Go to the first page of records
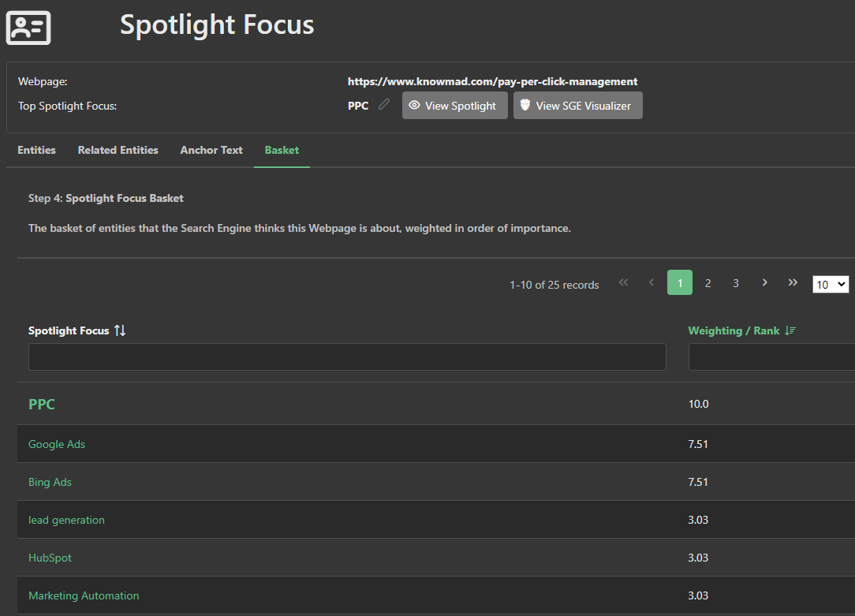Image resolution: width=855 pixels, height=616 pixels. 623,283
